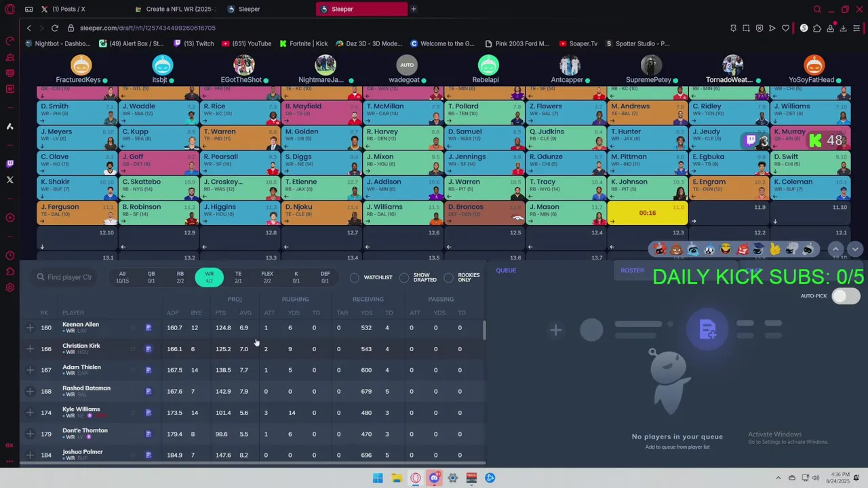
Task: Reload the page with refresh icon
Action: (x=54, y=28)
